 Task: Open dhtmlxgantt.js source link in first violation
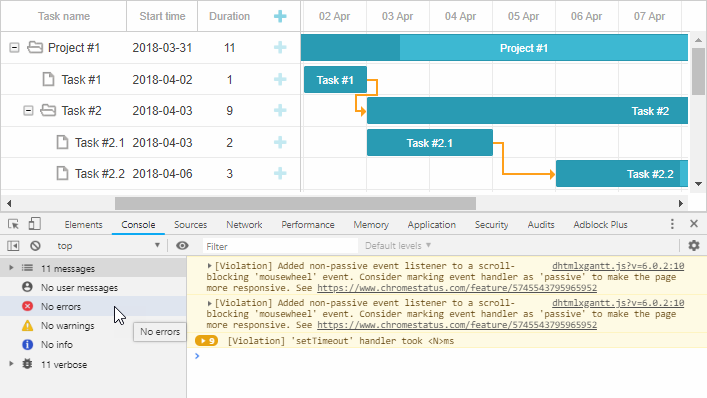coord(618,266)
